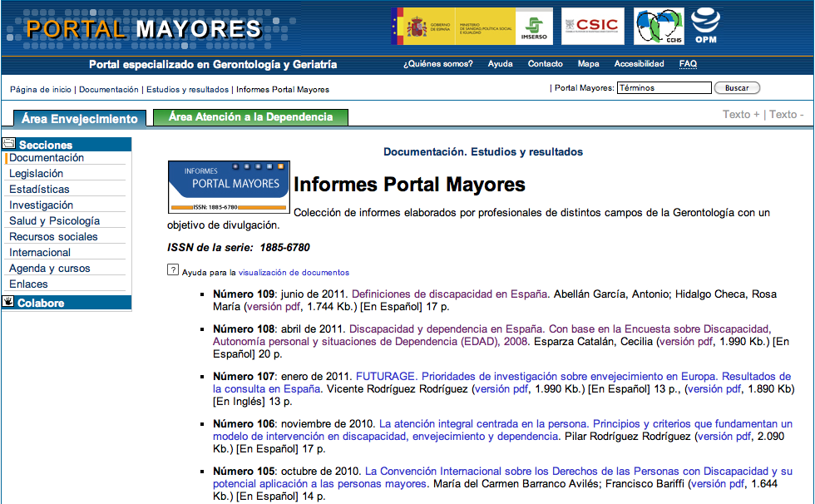Increase text size with Texto +
Image resolution: width=815 pixels, height=504 pixels.
point(741,114)
